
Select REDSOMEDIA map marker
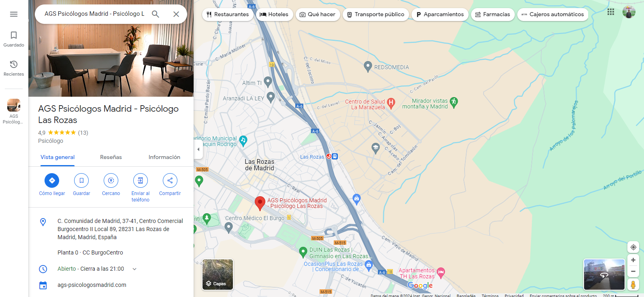(x=368, y=66)
